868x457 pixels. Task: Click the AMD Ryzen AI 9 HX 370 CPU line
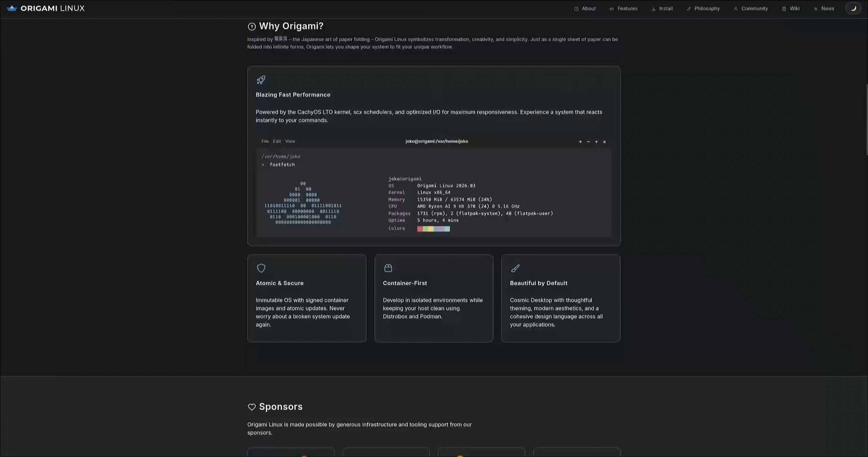468,206
